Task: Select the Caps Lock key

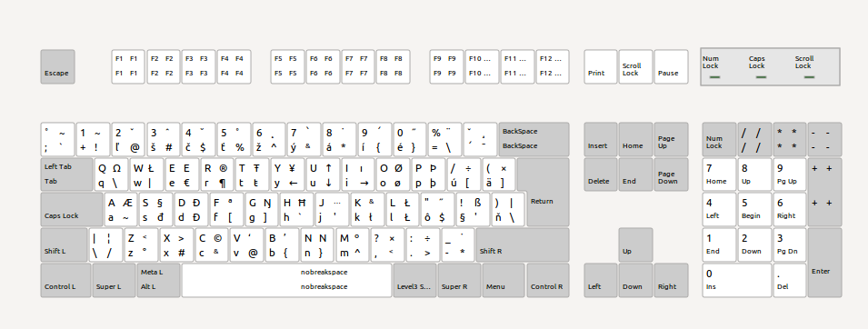Action: [x=72, y=209]
